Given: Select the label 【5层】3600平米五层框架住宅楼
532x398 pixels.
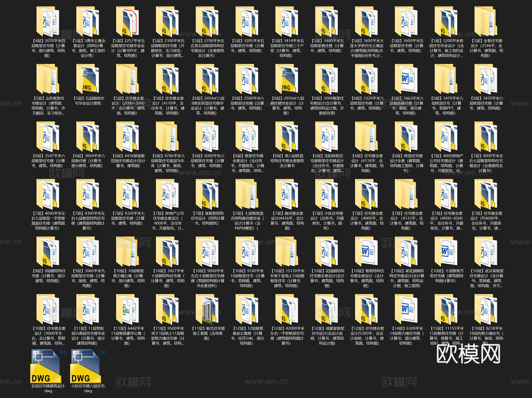Looking at the screenshot, I should (407, 46).
